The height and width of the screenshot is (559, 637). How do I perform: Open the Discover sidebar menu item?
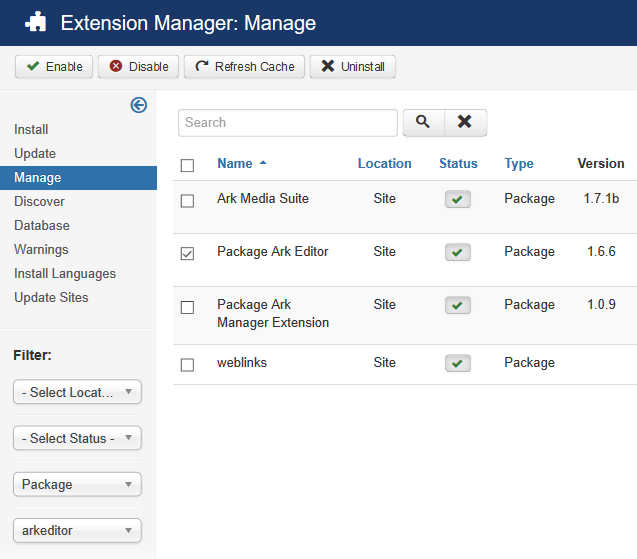[x=39, y=201]
